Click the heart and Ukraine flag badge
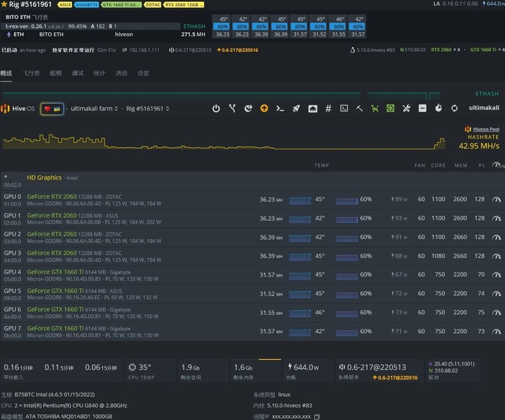The width and height of the screenshot is (505, 420). coord(52,109)
